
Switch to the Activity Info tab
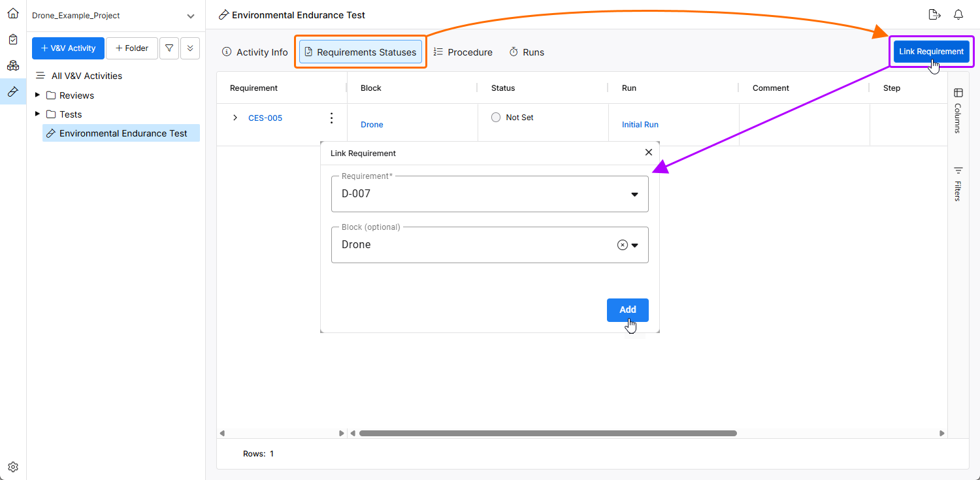point(255,52)
